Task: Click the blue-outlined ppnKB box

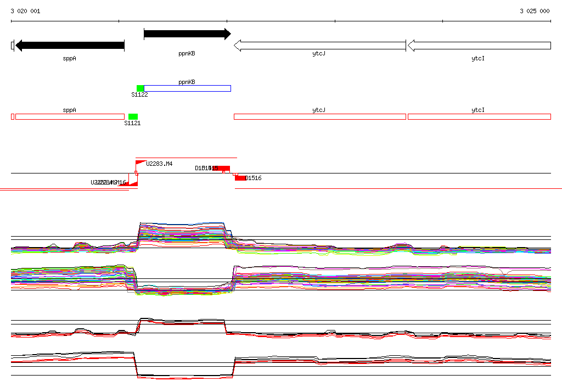Action: (x=188, y=88)
